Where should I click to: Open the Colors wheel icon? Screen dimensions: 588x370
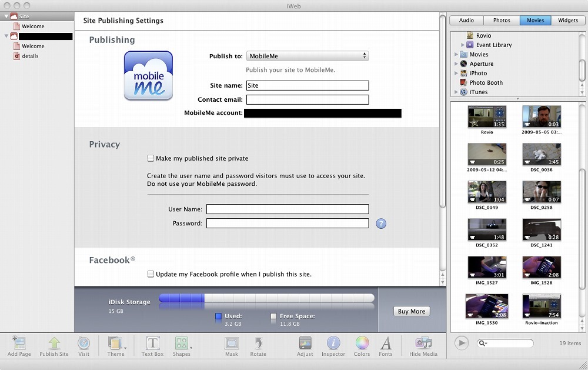[362, 342]
